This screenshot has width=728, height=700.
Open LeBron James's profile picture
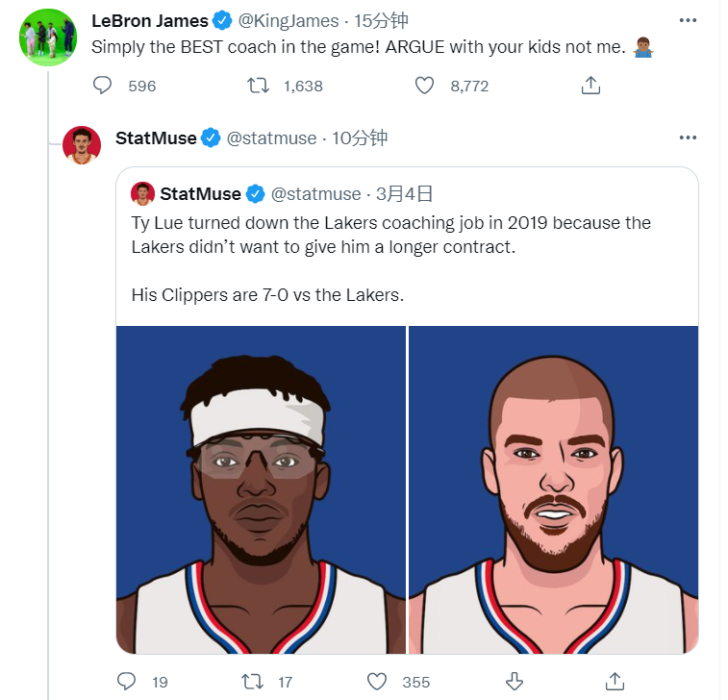click(48, 37)
